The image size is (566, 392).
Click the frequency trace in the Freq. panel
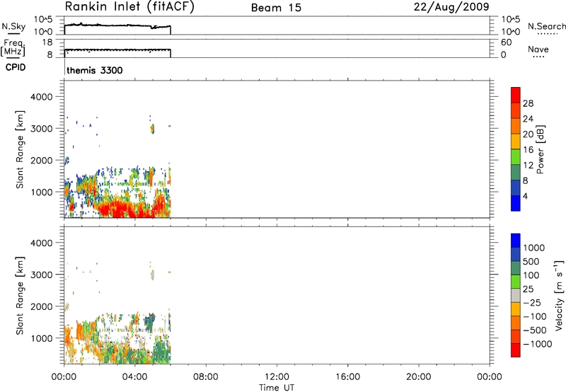tap(117, 50)
